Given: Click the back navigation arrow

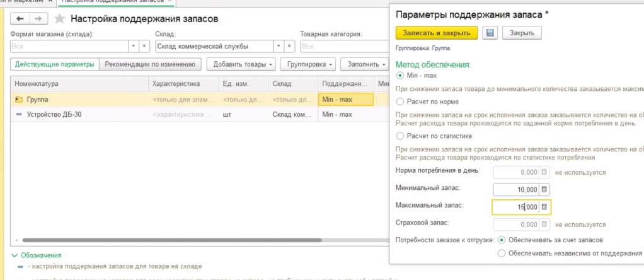Looking at the screenshot, I should coord(21,20).
